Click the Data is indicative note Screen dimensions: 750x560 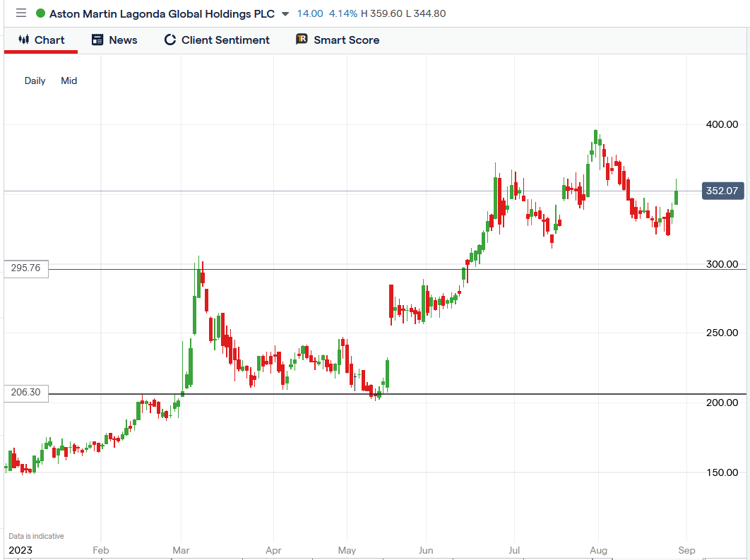pos(36,536)
